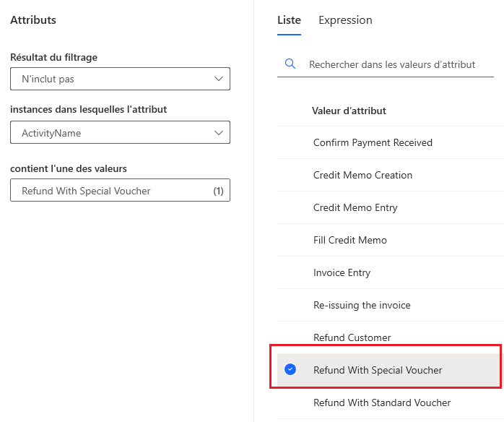
Task: Type in attribute values search field
Action: pos(397,64)
